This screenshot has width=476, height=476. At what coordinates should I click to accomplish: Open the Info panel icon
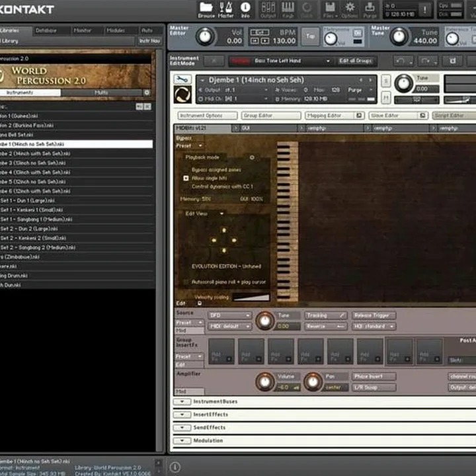tap(245, 10)
